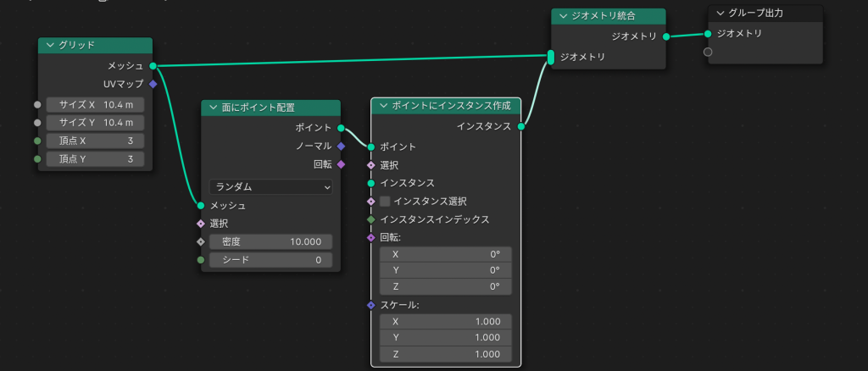Collapse the ジオメトリ統合 node chevron

[562, 16]
